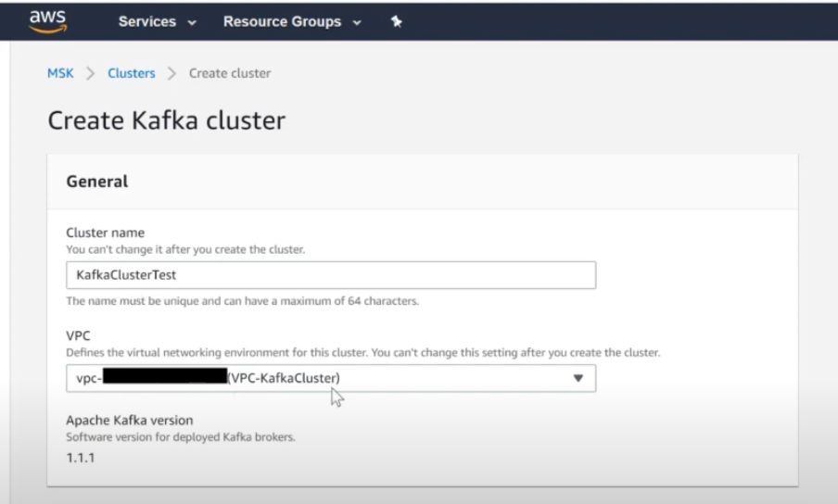This screenshot has width=838, height=504.
Task: Click 'You can't change it after' hint text
Action: pyautogui.click(x=185, y=249)
